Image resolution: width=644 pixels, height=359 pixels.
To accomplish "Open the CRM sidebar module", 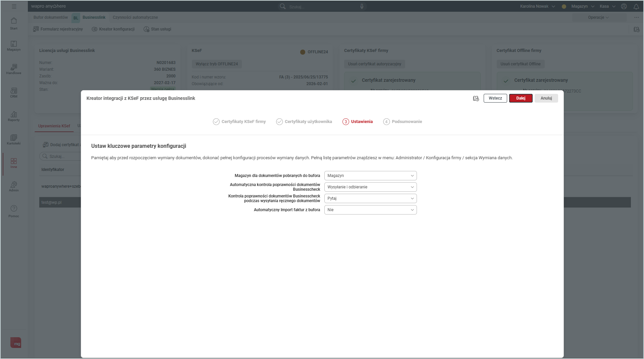I will tap(14, 93).
